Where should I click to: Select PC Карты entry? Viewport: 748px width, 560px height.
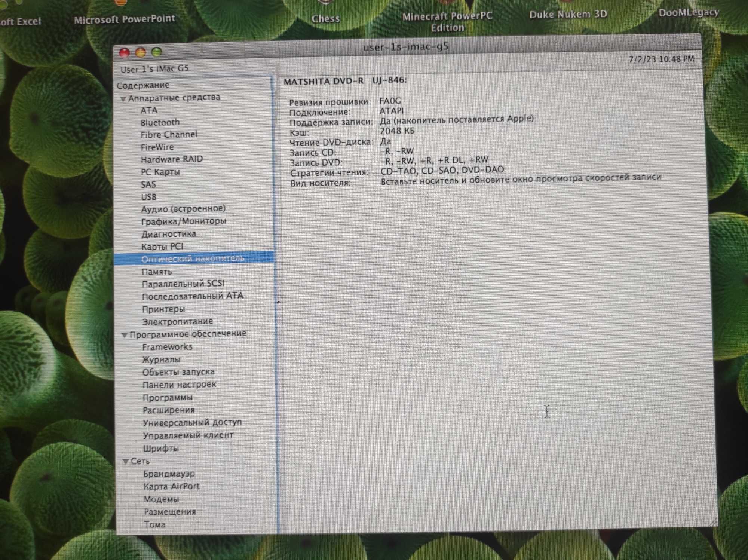(x=160, y=172)
